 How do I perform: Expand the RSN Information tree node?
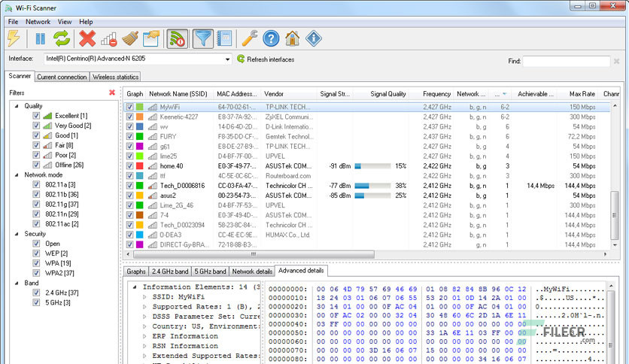click(x=144, y=346)
